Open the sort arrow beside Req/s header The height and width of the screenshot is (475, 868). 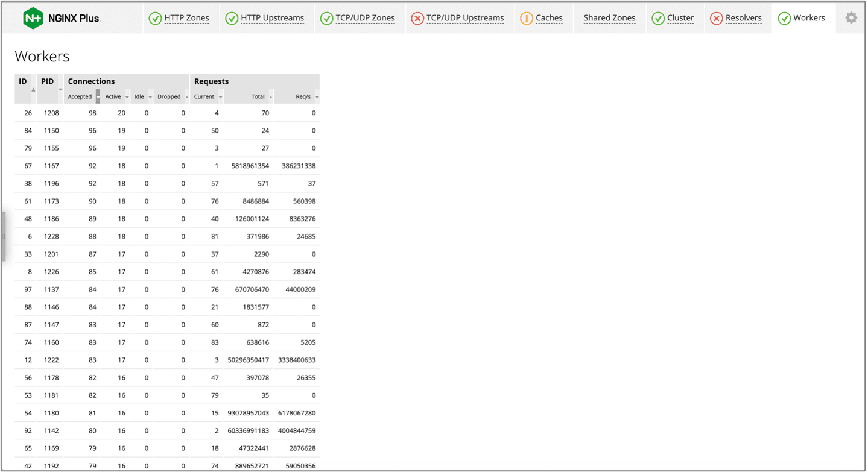pyautogui.click(x=317, y=96)
